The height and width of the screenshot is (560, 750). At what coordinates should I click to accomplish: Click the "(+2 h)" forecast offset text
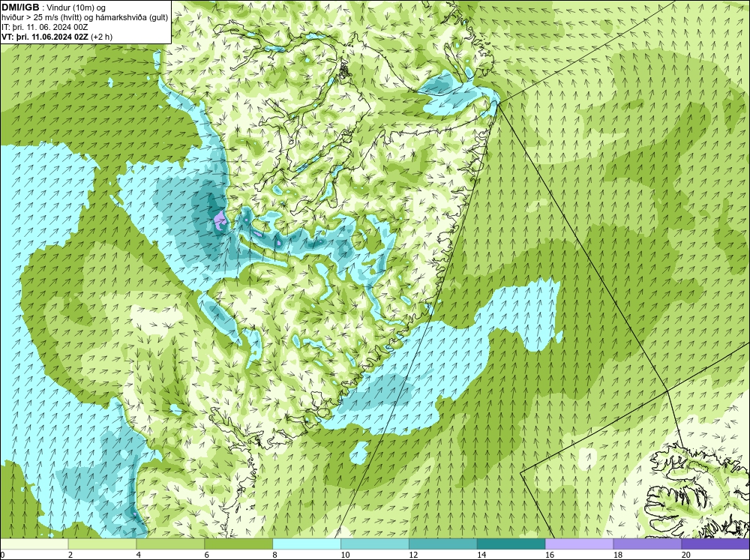pos(102,37)
